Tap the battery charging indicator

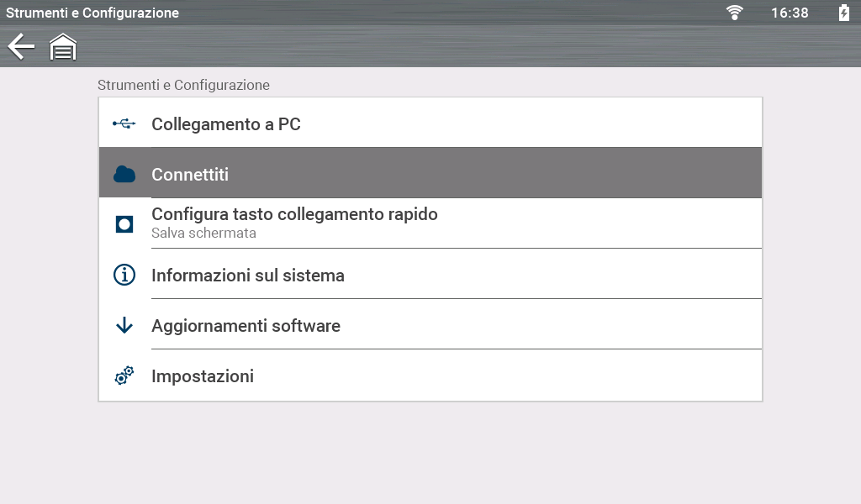coord(844,13)
